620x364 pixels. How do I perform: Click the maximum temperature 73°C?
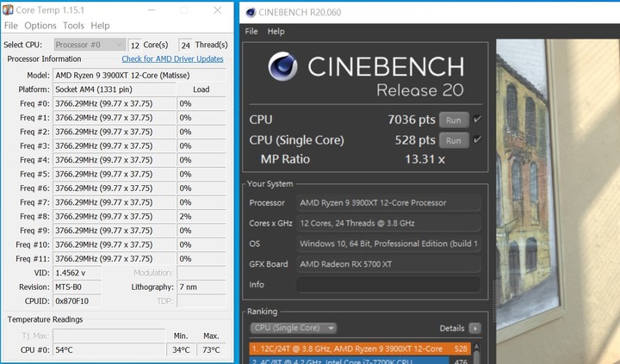211,350
